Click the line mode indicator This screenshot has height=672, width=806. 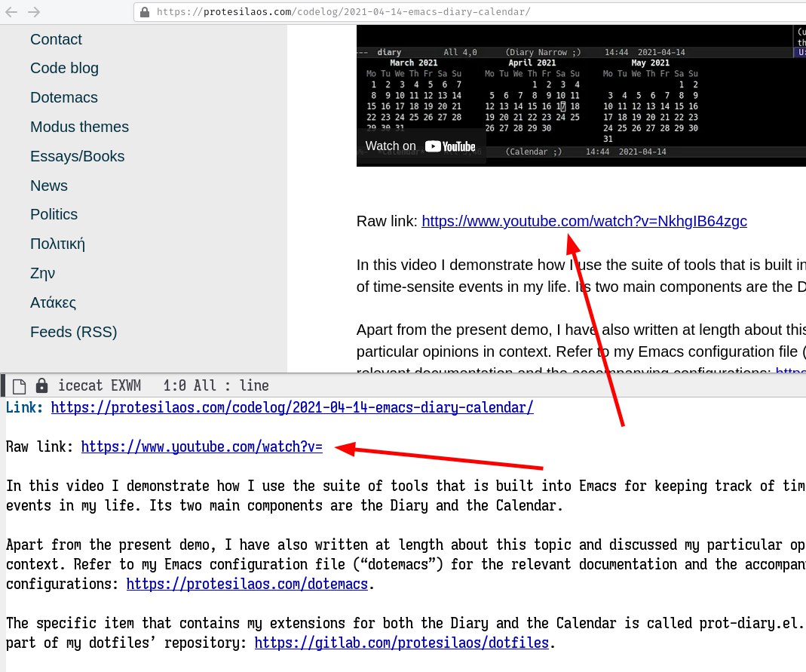click(254, 385)
